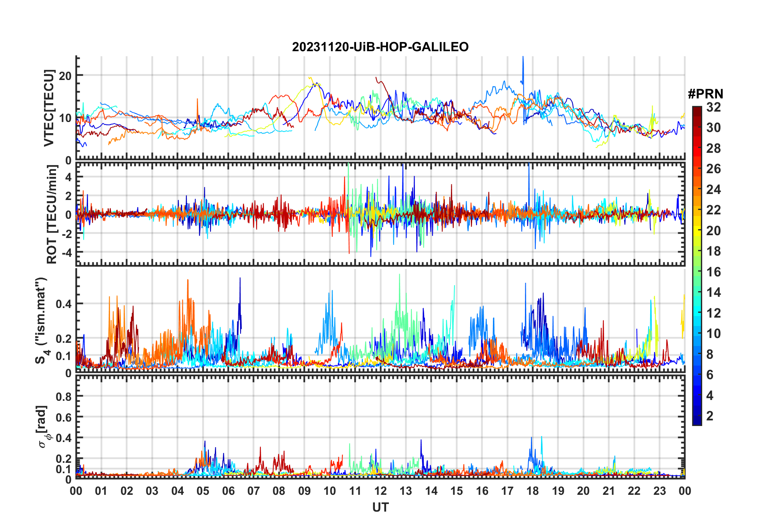761x532 pixels.
Task: Click the S4 ("ism.mat") y-axis label
Action: point(42,320)
